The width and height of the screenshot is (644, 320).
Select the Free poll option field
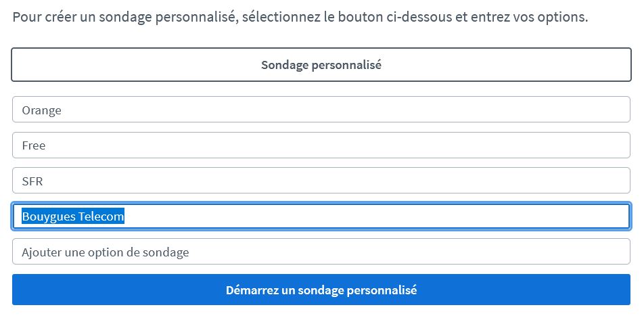tap(321, 145)
